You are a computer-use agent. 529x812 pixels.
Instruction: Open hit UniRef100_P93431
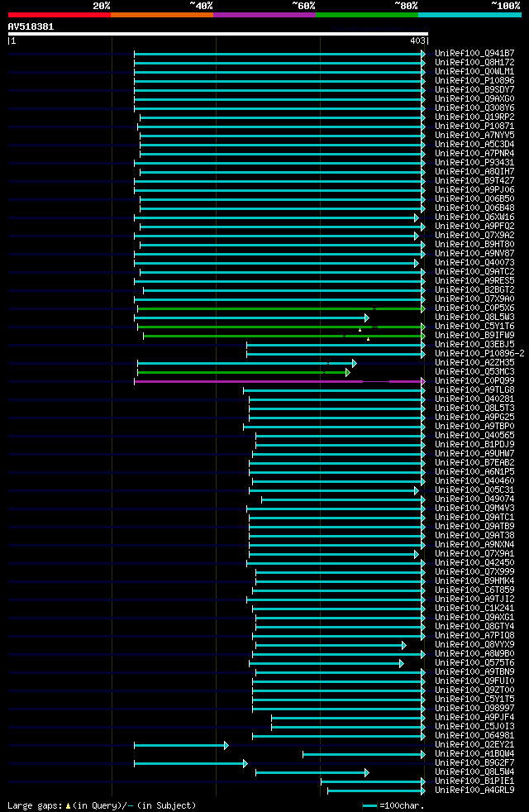tap(474, 163)
